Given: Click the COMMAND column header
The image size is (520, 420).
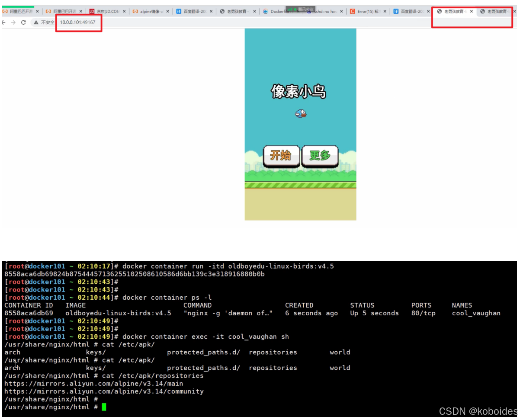Looking at the screenshot, I should click(198, 305).
